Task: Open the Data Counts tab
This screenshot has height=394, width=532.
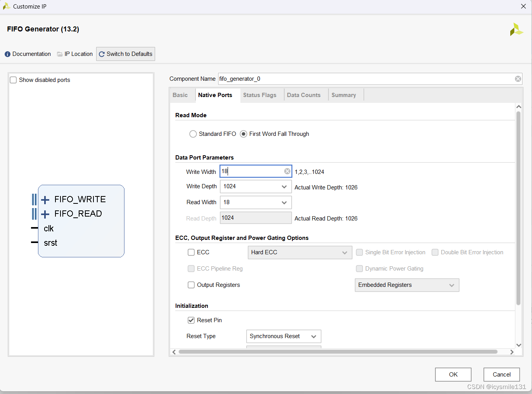Action: (304, 95)
